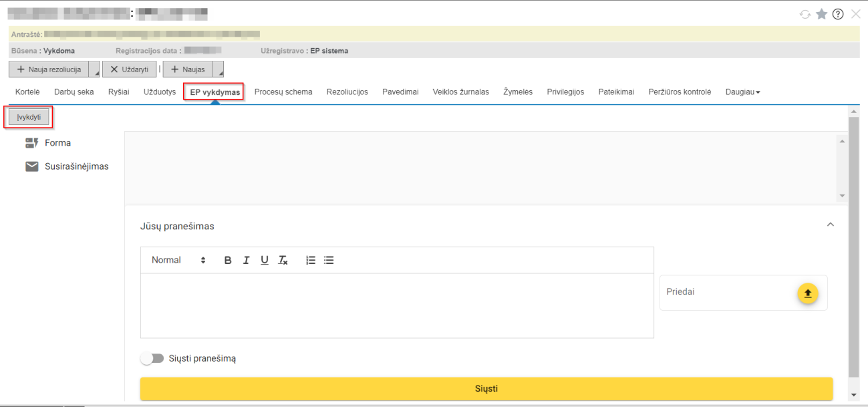Viewport: 868px width, 407px height.
Task: Expand the Daugiau tab menu
Action: click(742, 92)
